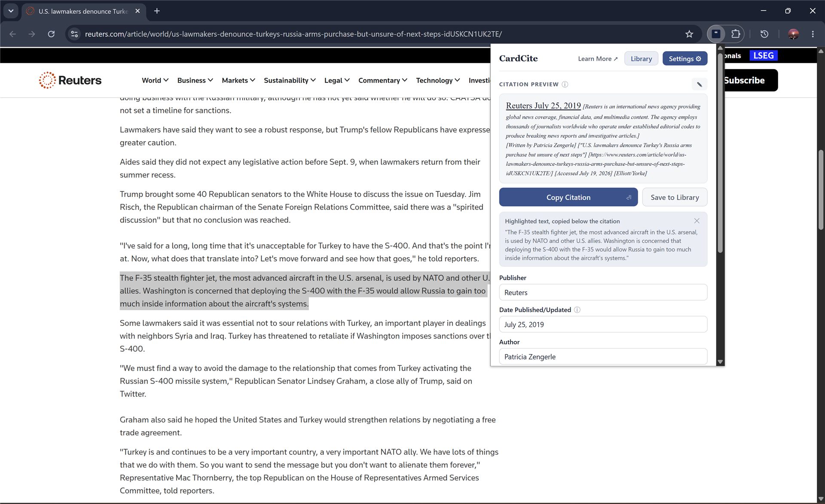Expand the World menu
This screenshot has height=504, width=825.
pyautogui.click(x=155, y=80)
